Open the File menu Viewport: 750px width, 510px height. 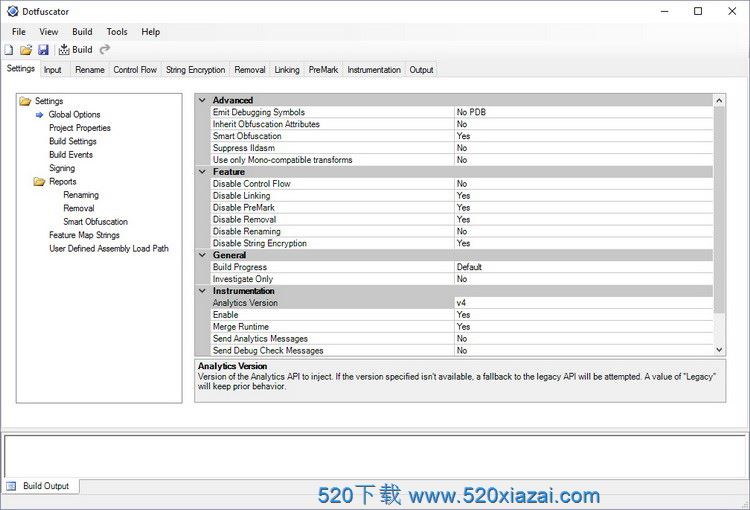(19, 32)
